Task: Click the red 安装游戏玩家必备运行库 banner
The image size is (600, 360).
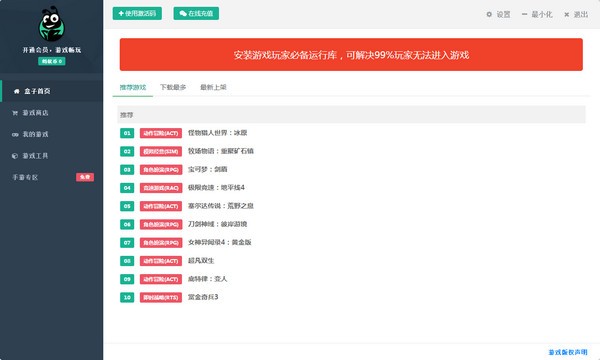Action: pos(351,54)
